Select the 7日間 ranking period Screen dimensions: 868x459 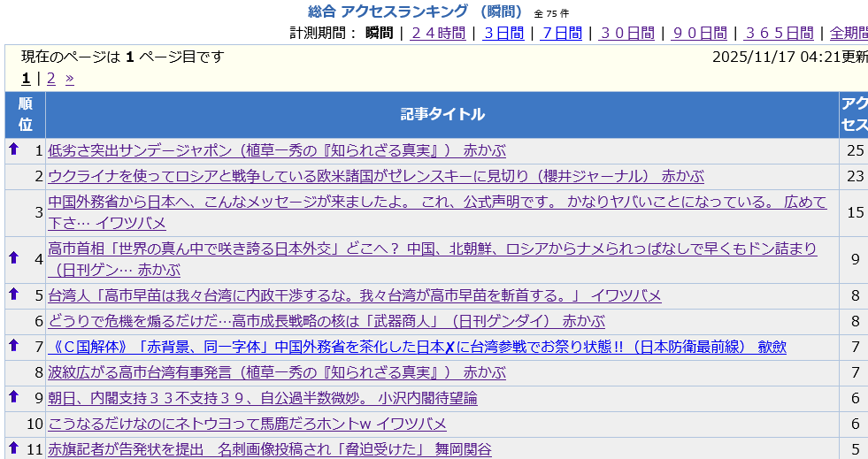pyautogui.click(x=561, y=34)
